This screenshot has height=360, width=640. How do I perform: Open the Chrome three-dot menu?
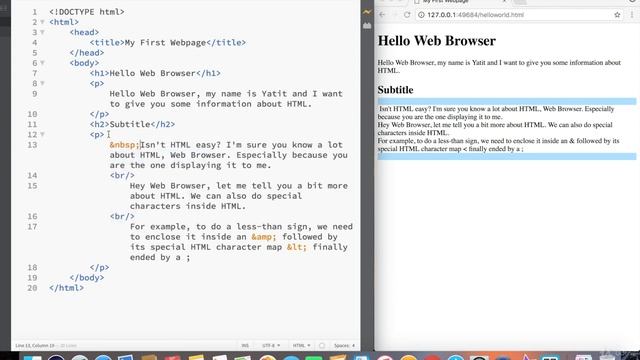[x=632, y=15]
